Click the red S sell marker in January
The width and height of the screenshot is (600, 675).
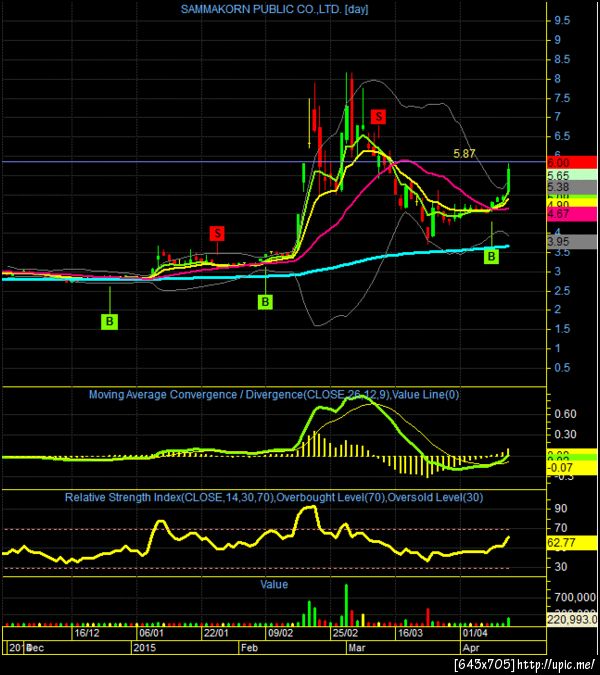pyautogui.click(x=217, y=234)
